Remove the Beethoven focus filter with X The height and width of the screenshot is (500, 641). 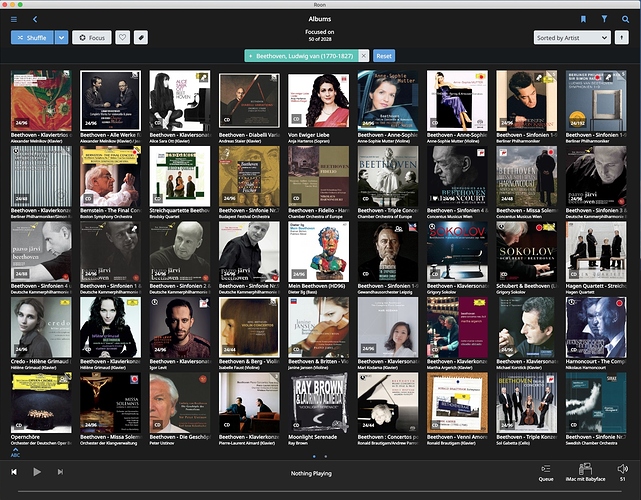coord(364,56)
